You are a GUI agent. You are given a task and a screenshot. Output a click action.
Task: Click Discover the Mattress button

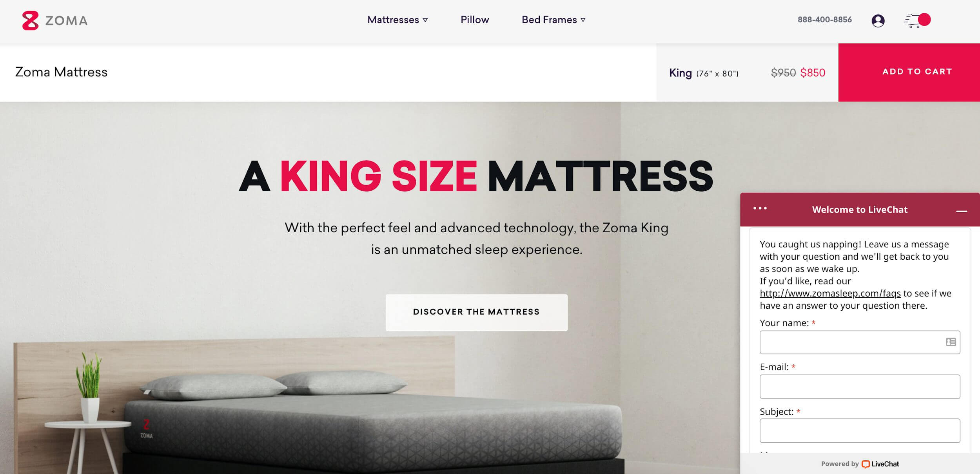coord(476,312)
